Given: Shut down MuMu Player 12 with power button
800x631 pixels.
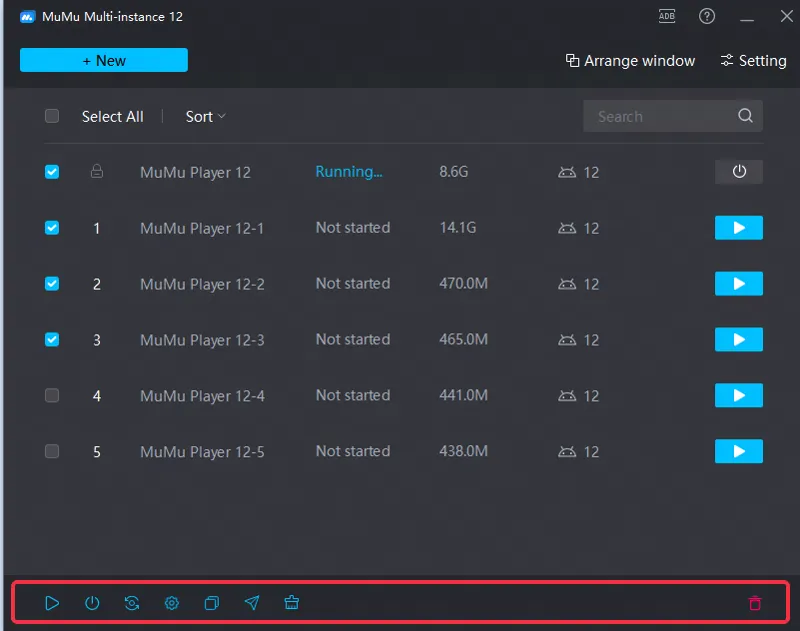Looking at the screenshot, I should point(739,172).
